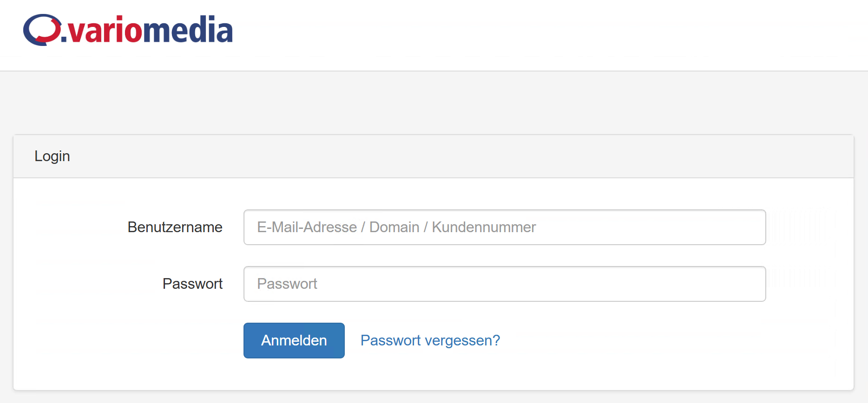The height and width of the screenshot is (403, 868).
Task: Click the 'Kundennummer' placeholder text
Action: 484,227
